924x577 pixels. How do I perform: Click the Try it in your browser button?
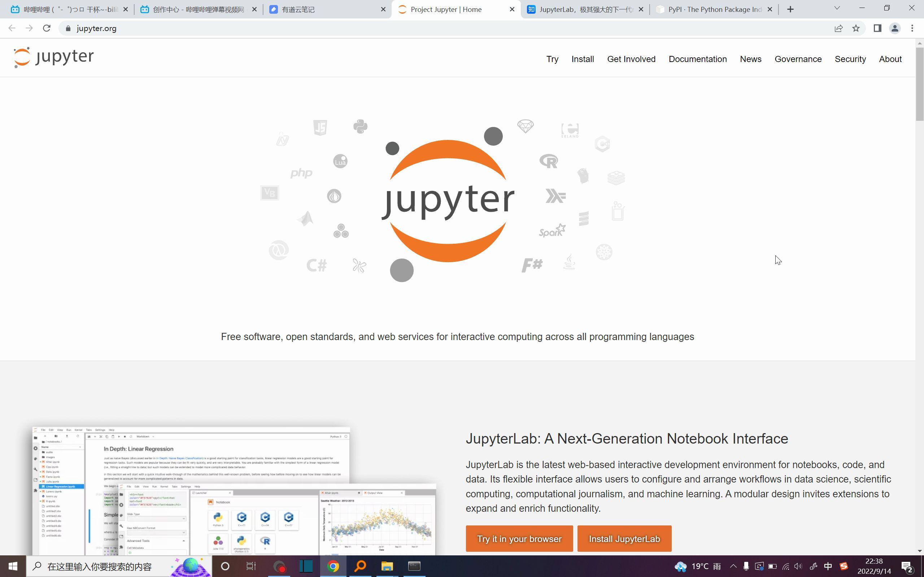coord(519,538)
